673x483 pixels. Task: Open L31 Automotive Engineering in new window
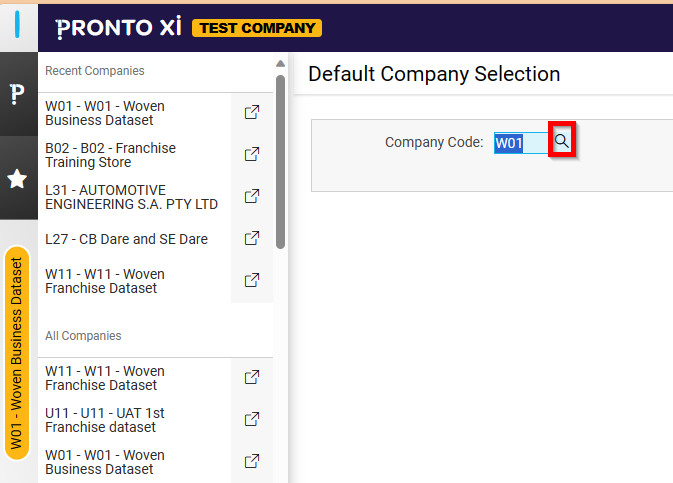[252, 197]
